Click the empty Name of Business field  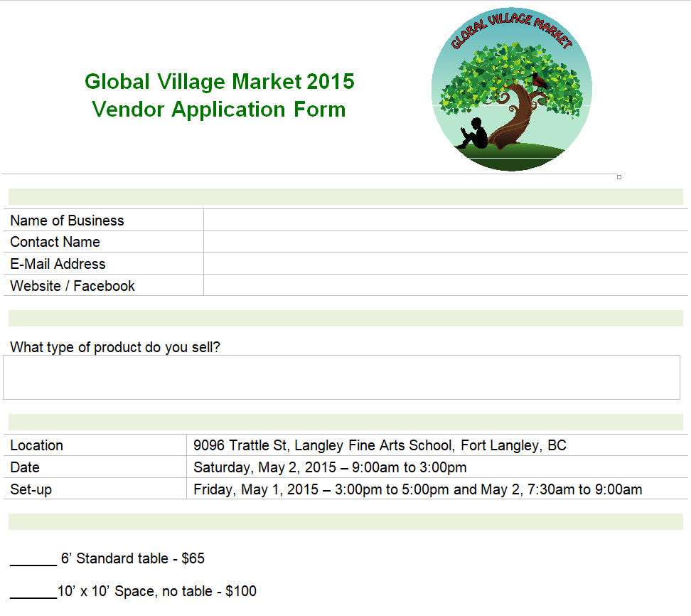click(x=445, y=221)
